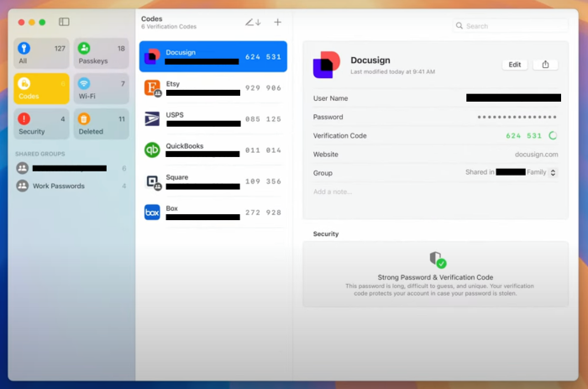Click the large Docusign logo in the detail pane
This screenshot has width=588, height=389.
(327, 65)
